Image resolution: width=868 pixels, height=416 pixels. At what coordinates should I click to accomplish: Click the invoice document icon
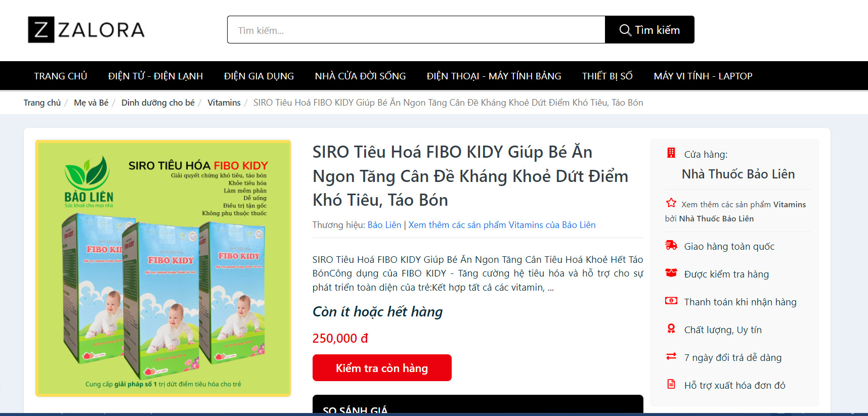[671, 384]
